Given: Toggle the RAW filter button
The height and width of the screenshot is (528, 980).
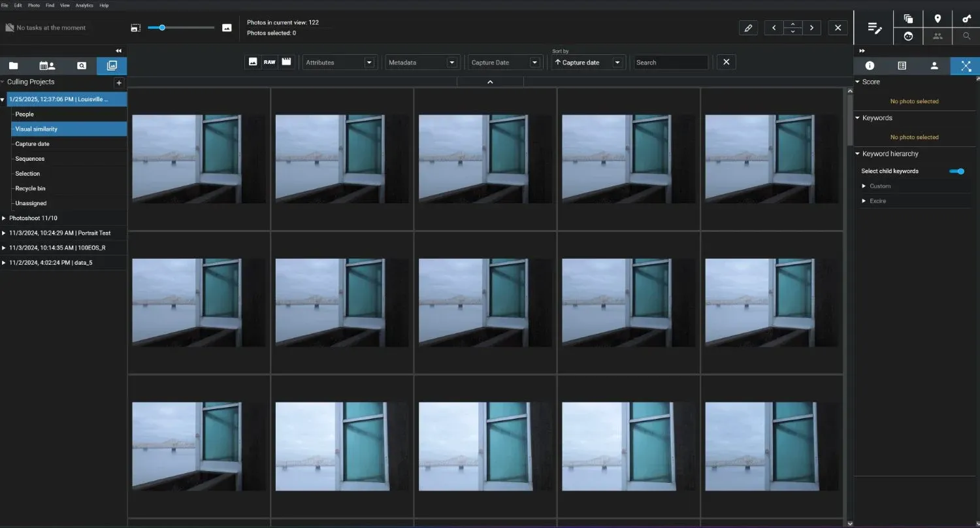Looking at the screenshot, I should pos(270,61).
